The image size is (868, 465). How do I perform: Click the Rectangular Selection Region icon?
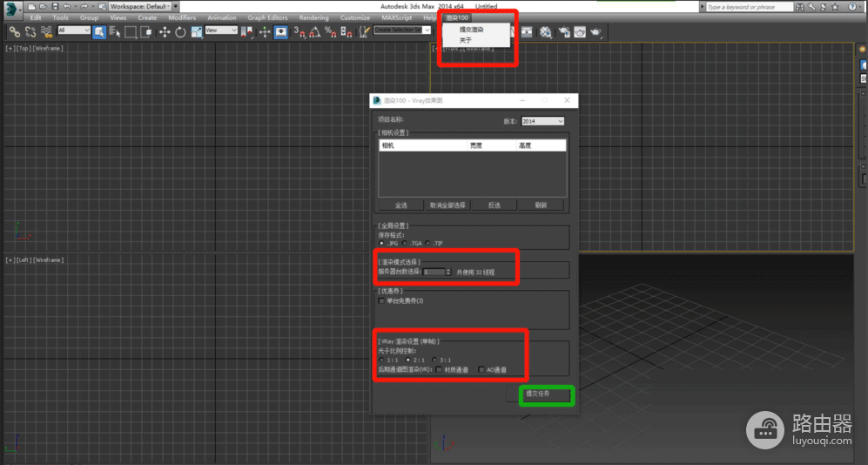click(131, 32)
